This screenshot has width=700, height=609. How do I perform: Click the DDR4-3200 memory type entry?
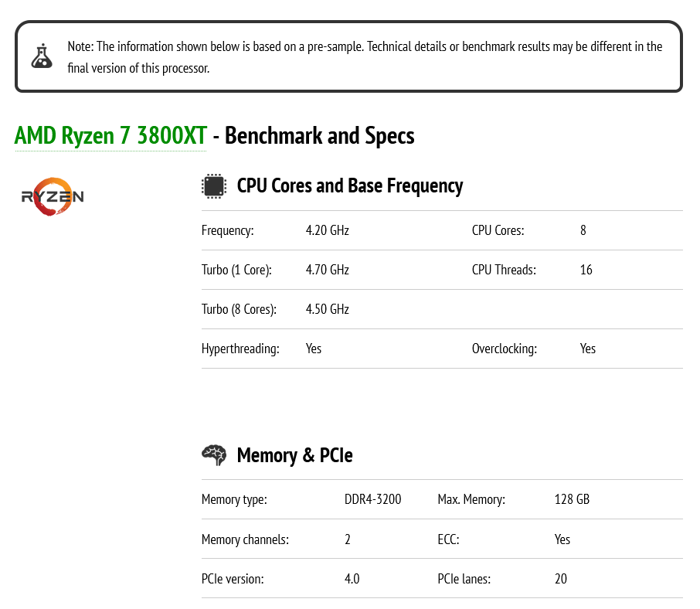point(373,499)
